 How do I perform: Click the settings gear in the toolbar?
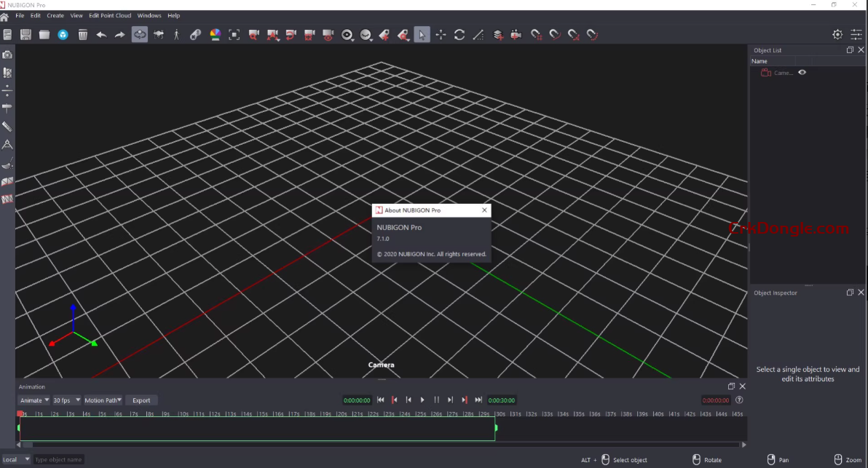tap(837, 34)
